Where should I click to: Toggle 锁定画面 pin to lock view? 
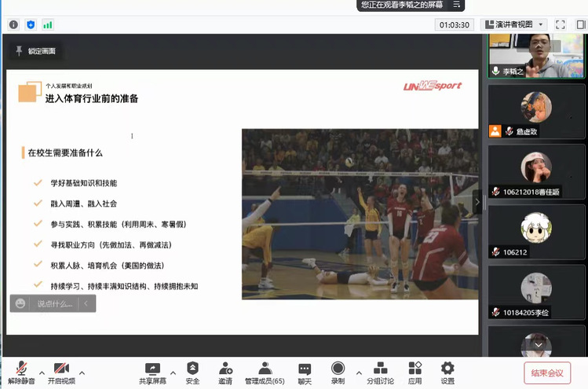[35, 51]
